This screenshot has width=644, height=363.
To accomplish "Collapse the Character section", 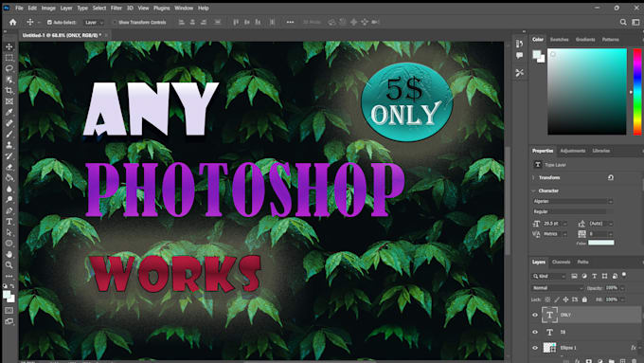I will click(x=533, y=191).
